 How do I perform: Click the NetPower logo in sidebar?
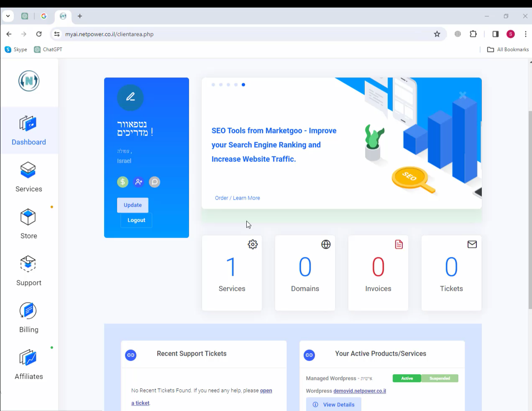click(x=29, y=81)
